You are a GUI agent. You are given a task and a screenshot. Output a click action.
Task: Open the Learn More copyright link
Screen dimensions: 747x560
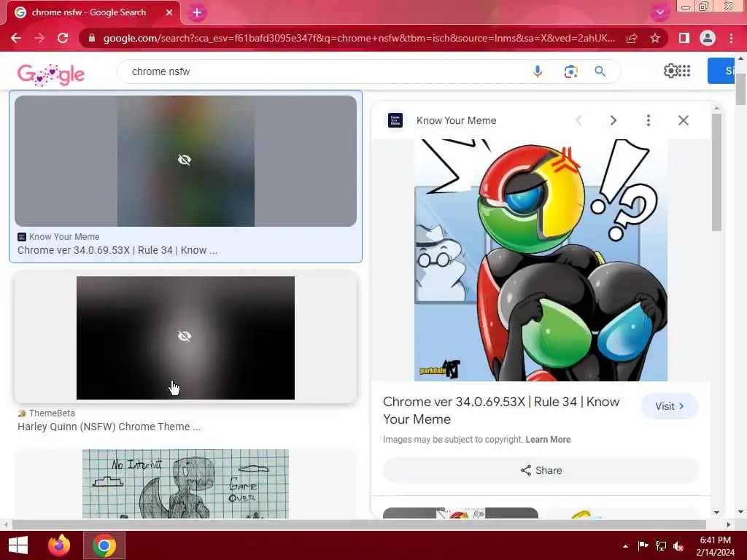tap(548, 440)
